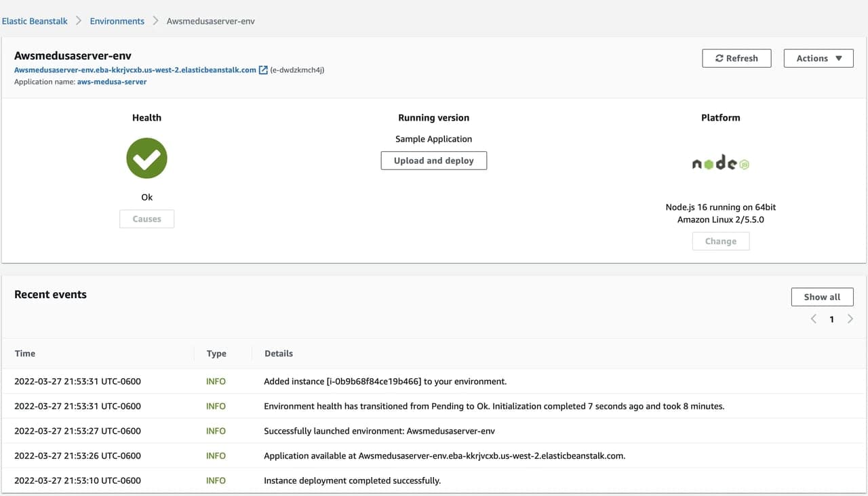
Task: Select the environment ID (e-dwdzkmch4j)
Action: tap(297, 70)
